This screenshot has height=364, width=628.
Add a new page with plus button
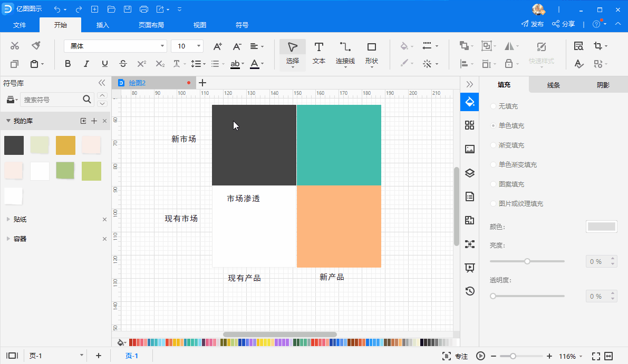coord(99,356)
